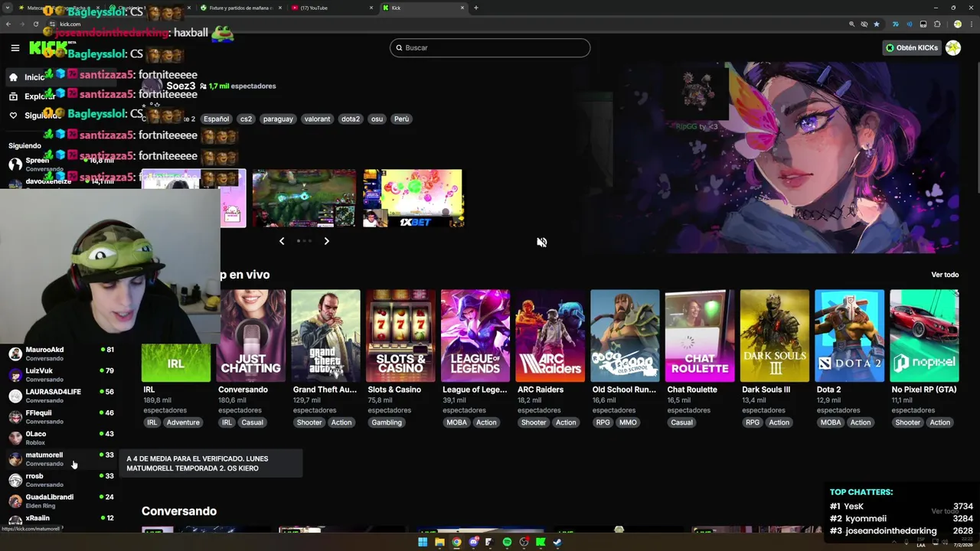Click the Obtén KICKs button
Image resolution: width=980 pixels, height=551 pixels.
tap(911, 47)
